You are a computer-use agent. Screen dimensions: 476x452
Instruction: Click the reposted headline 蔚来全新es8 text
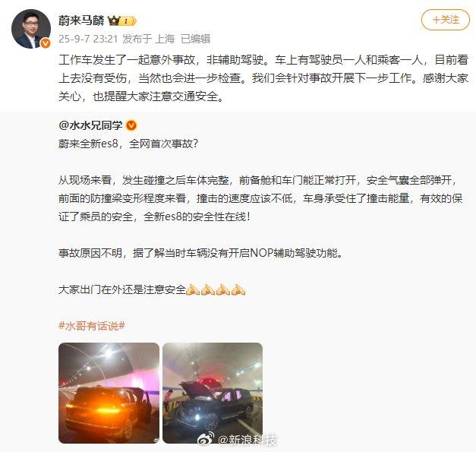[128, 144]
